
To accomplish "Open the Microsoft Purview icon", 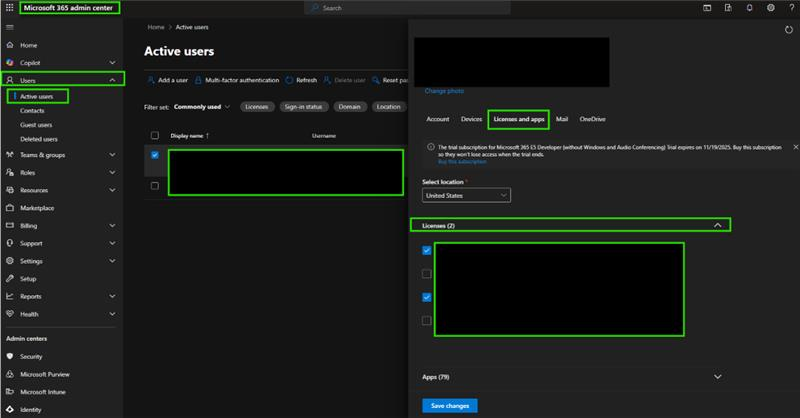I will 10,374.
